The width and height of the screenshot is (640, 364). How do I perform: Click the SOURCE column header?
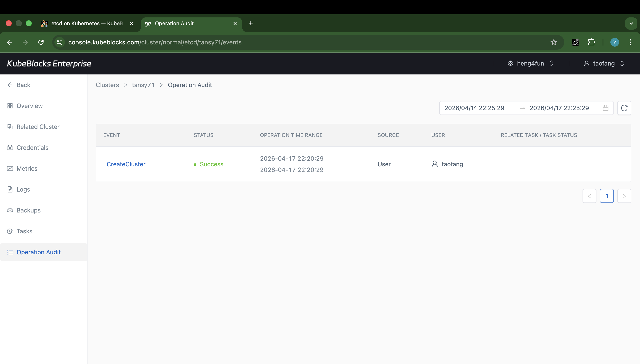click(388, 135)
